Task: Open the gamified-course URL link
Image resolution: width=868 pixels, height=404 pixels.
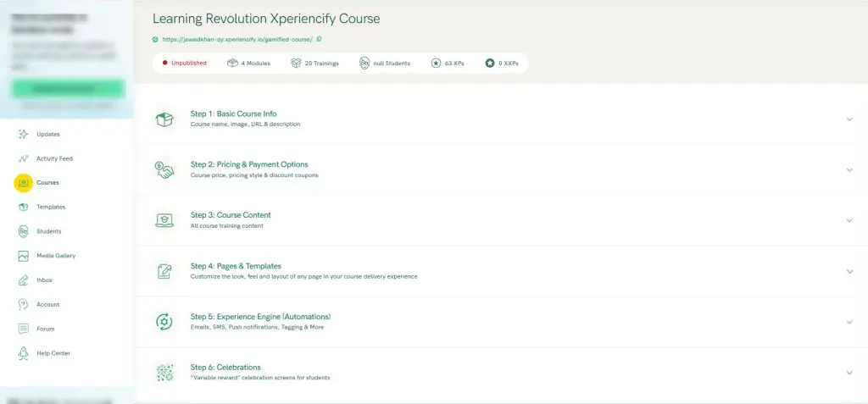Action: (236, 39)
